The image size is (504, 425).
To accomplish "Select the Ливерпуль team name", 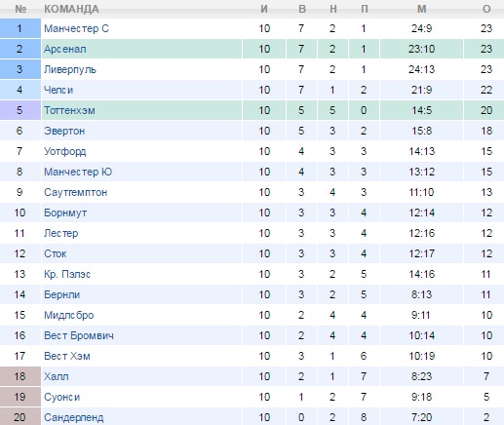I will [70, 69].
